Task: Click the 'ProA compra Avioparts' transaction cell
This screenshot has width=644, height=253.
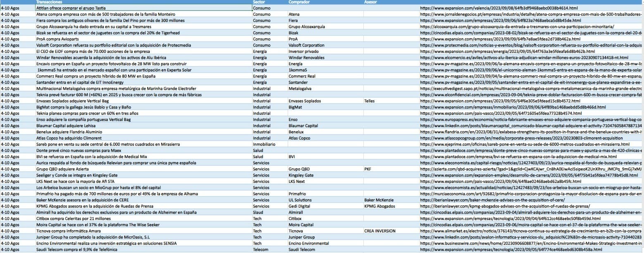Action: coord(143,38)
